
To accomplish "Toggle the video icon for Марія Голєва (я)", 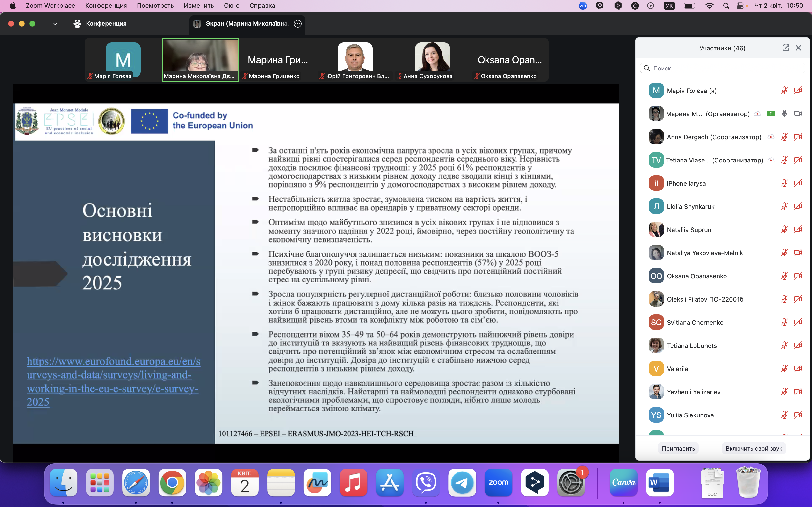I will (x=798, y=91).
